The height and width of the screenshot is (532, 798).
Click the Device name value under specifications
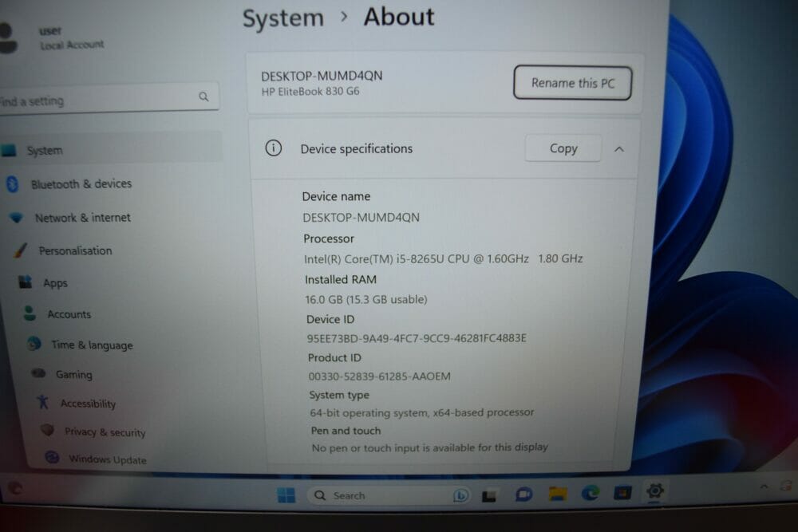(361, 218)
